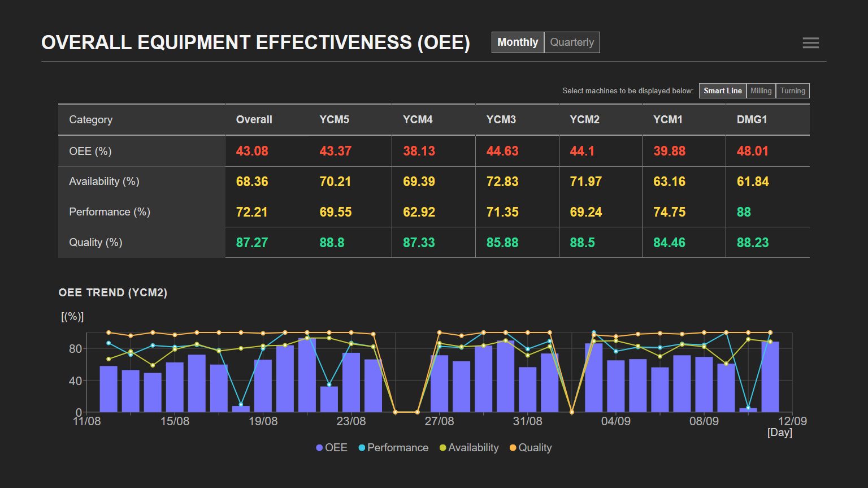
Task: Click the YCM4 column header
Action: click(x=418, y=120)
